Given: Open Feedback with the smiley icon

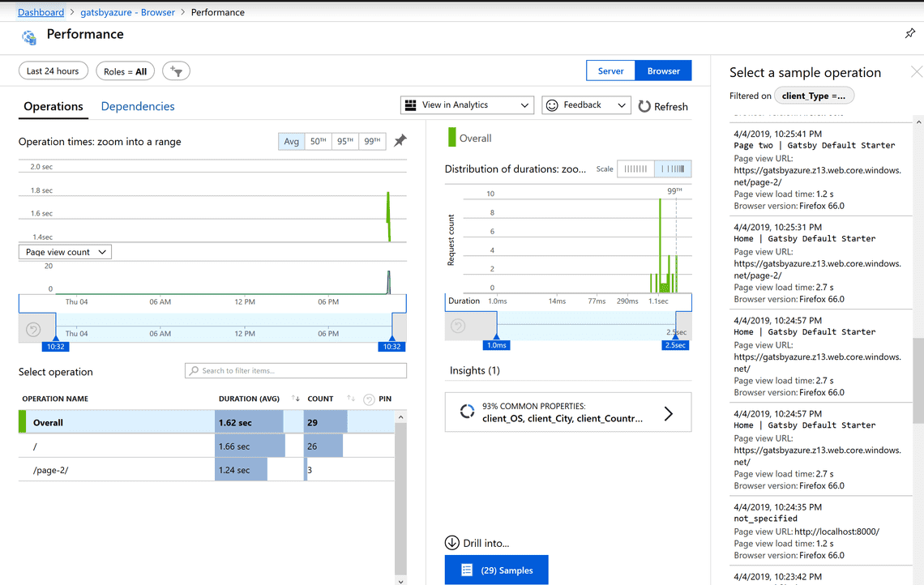Looking at the screenshot, I should tap(552, 105).
